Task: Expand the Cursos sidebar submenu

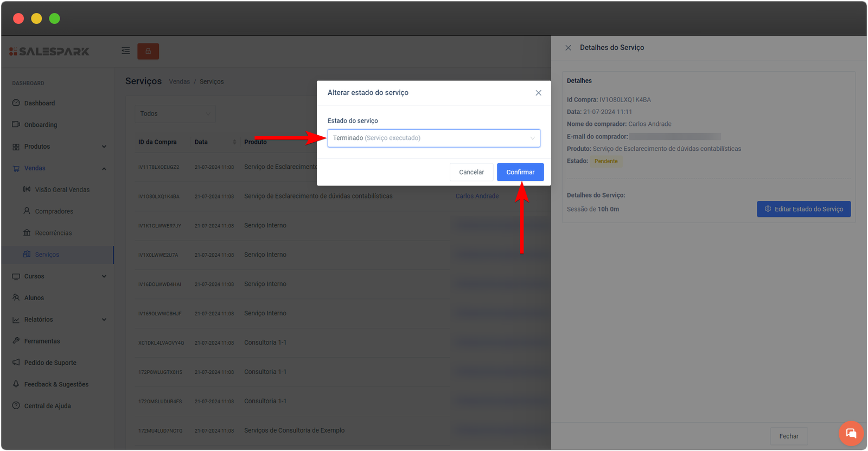Action: click(x=104, y=276)
